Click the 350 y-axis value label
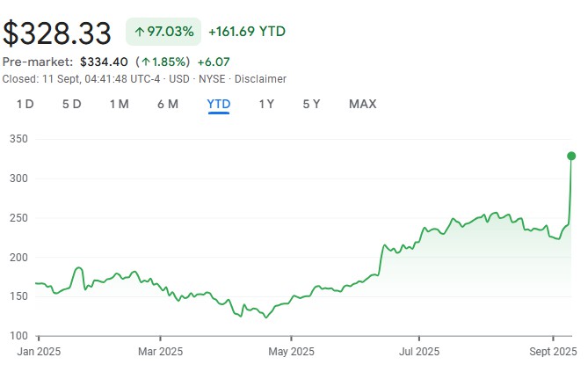The image size is (588, 372). tap(19, 139)
